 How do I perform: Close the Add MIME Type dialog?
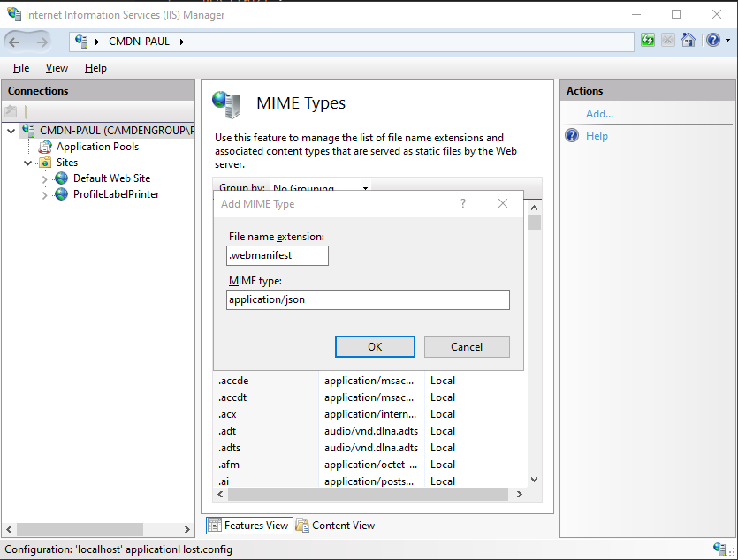tap(503, 203)
